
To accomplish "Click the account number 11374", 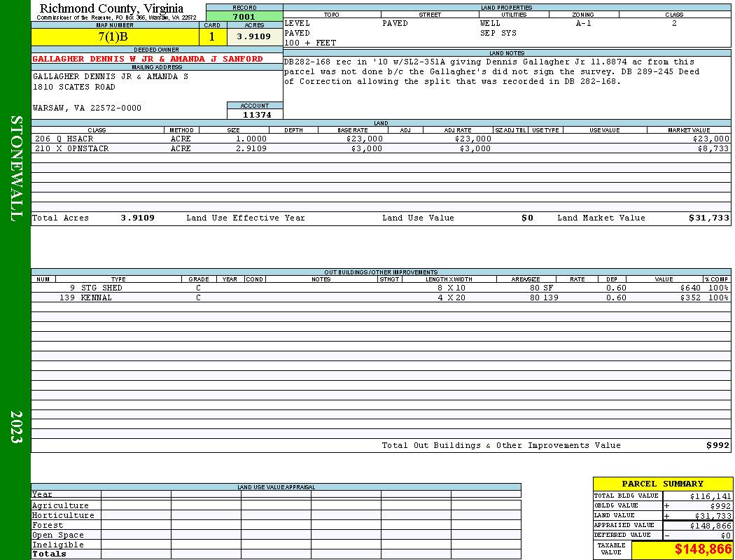I will tap(256, 114).
